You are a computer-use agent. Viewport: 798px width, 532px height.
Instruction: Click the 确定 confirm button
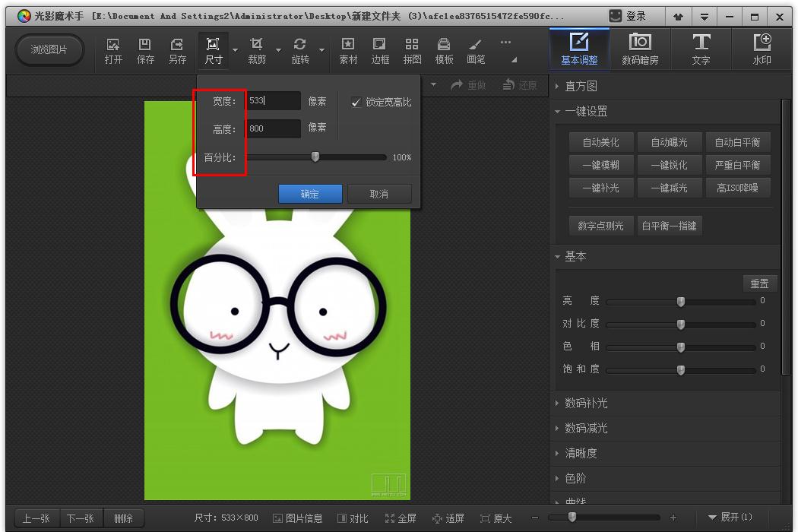point(310,194)
